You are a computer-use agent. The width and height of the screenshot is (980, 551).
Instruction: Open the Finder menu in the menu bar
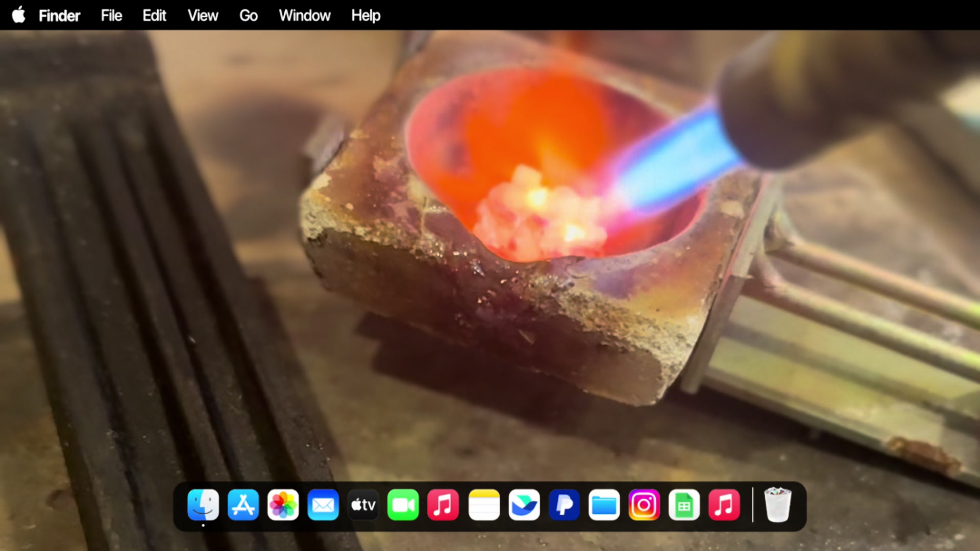pos(59,15)
